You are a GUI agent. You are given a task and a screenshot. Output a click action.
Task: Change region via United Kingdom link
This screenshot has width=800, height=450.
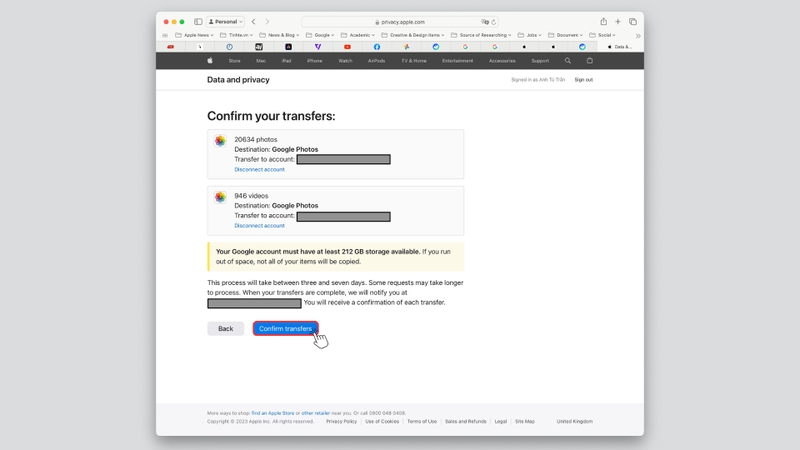coord(574,421)
